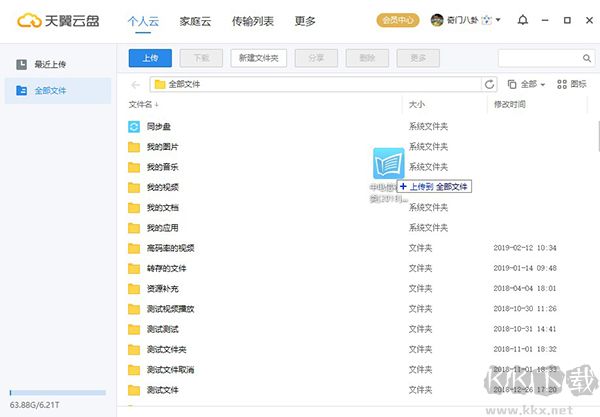The height and width of the screenshot is (417, 600).
Task: Click the 全部文件 sidebar icon
Action: [21, 91]
